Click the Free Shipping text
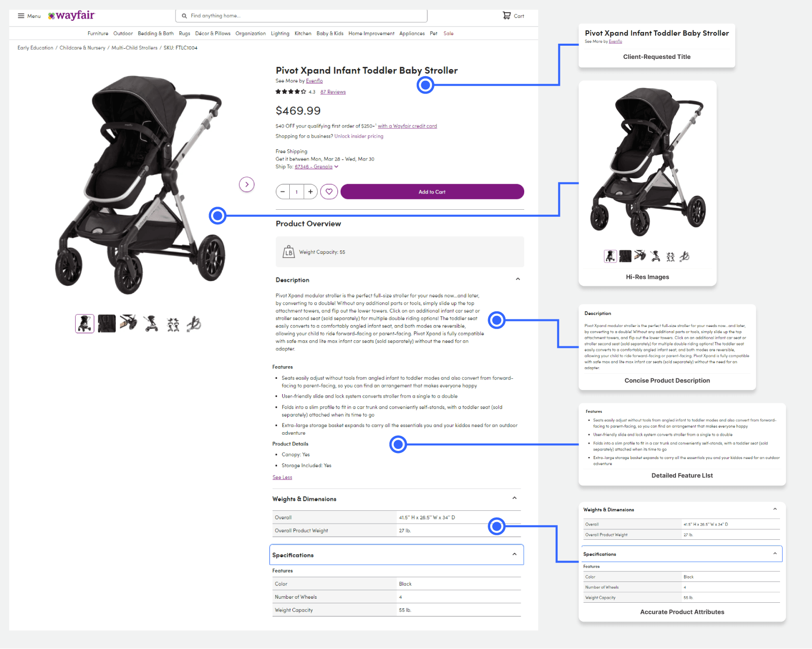Screen dimensions: 812x649 [x=291, y=151]
